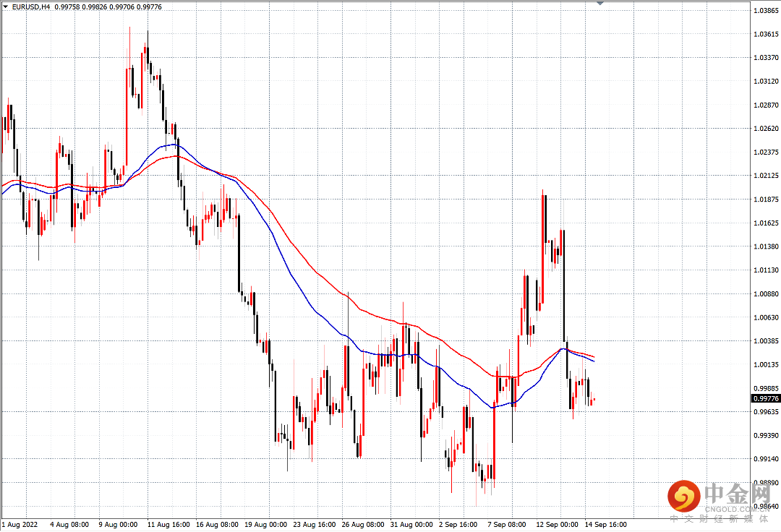Viewport: 781px width, 532px height.
Task: Click the time axis label 12 Sep 00:00
Action: click(557, 525)
